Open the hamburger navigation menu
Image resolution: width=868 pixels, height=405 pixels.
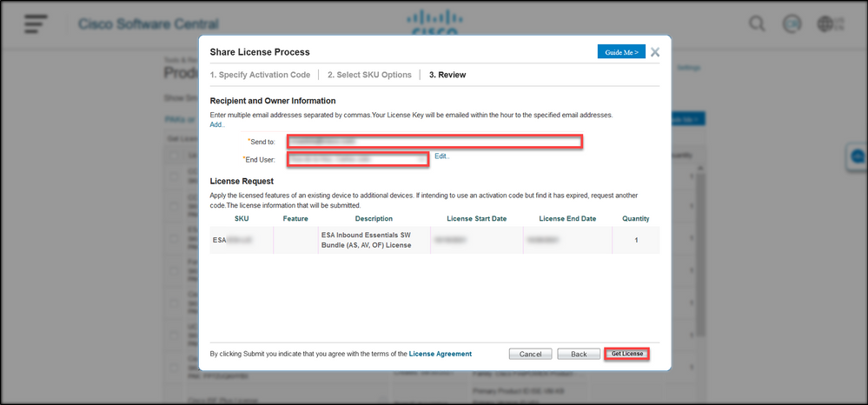[x=36, y=23]
